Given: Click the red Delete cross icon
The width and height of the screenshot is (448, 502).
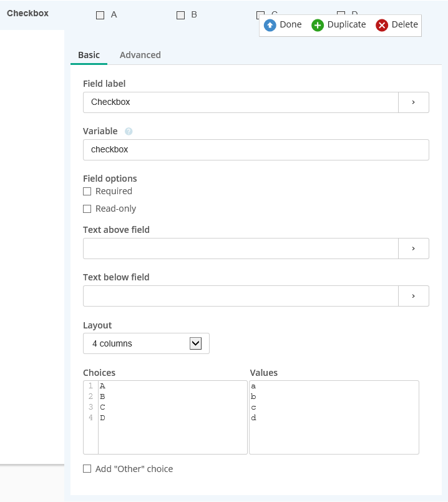Looking at the screenshot, I should (382, 25).
